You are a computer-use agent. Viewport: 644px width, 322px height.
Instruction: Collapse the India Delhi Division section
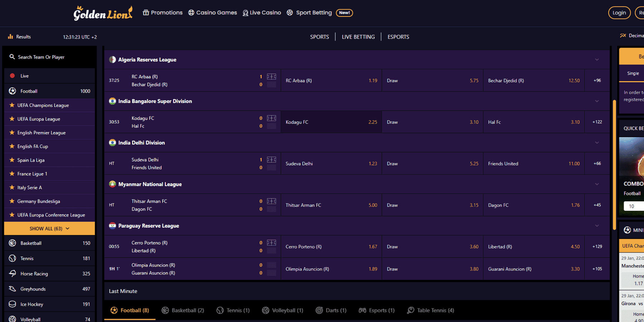pyautogui.click(x=597, y=143)
